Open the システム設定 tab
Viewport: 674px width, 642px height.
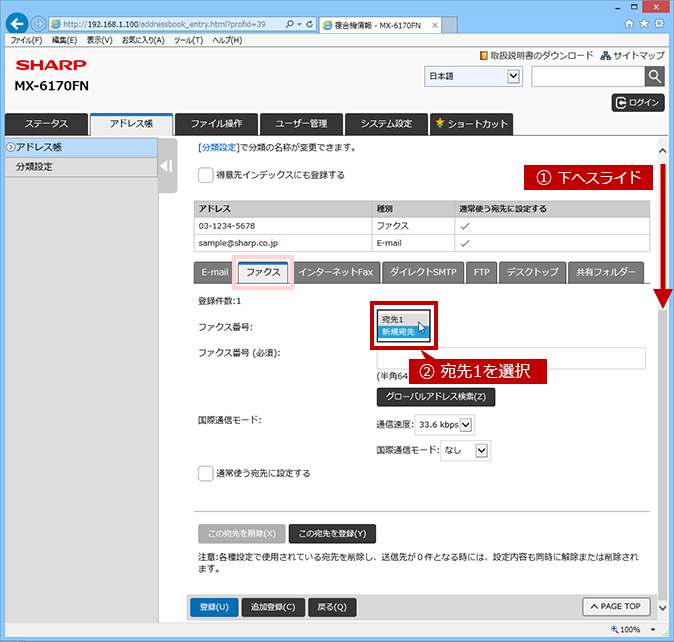pyautogui.click(x=386, y=124)
